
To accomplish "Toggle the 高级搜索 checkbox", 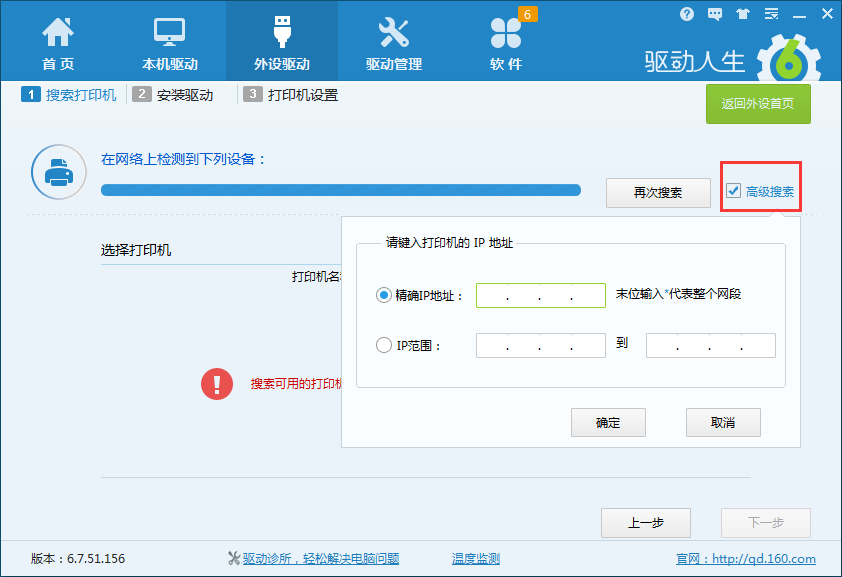I will tap(735, 189).
